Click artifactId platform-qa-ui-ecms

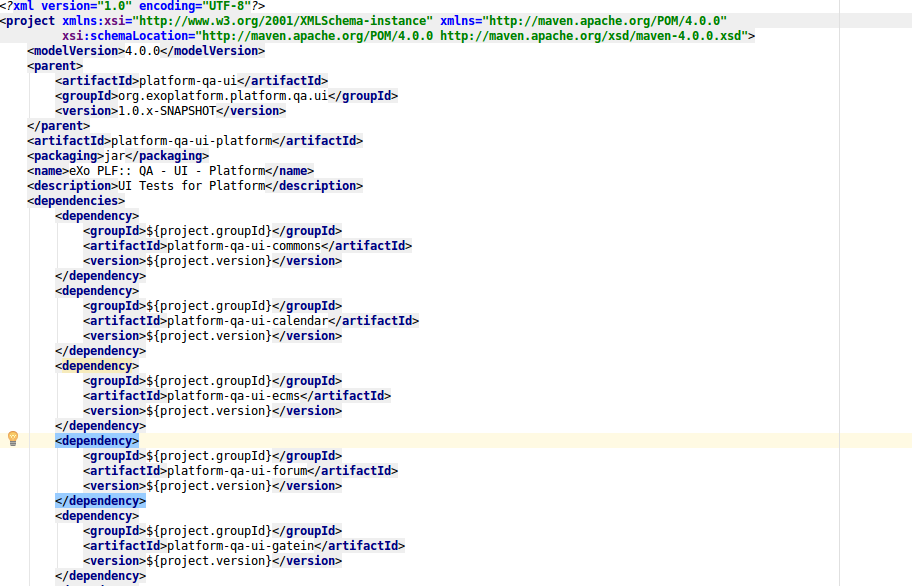coord(237,396)
